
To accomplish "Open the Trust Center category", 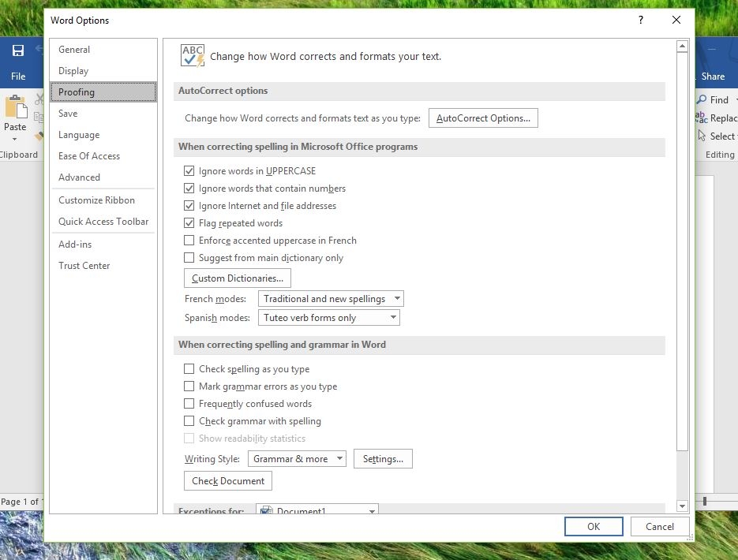I will (103, 265).
